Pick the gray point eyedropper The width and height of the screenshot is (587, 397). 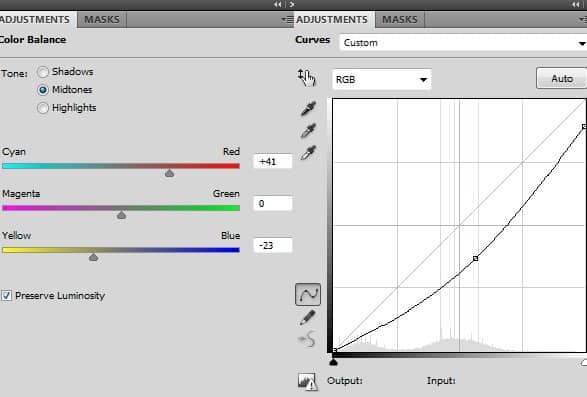pyautogui.click(x=308, y=131)
